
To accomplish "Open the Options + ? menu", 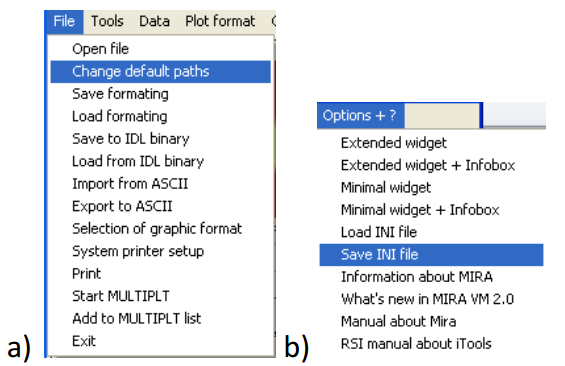I will tap(360, 115).
